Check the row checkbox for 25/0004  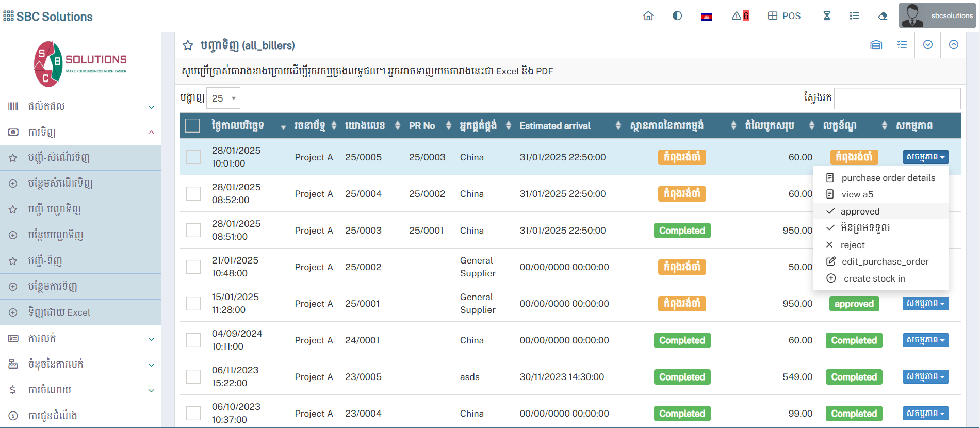pyautogui.click(x=193, y=194)
